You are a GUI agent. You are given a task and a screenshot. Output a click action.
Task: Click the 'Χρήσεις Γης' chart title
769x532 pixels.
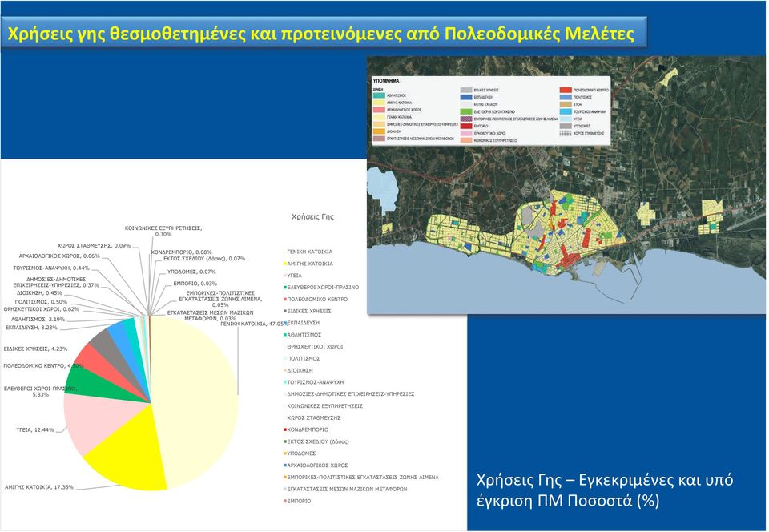click(x=312, y=216)
